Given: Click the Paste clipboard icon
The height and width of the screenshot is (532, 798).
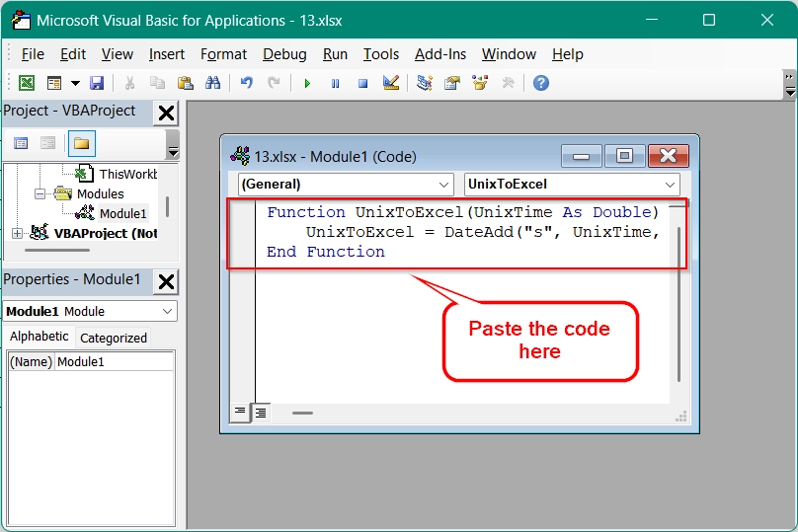Looking at the screenshot, I should click(185, 83).
